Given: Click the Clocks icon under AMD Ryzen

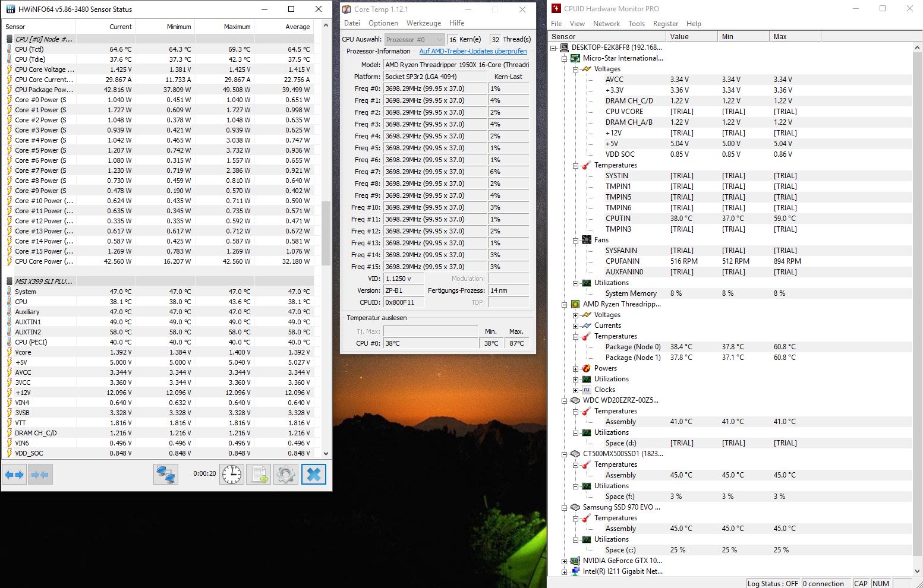Looking at the screenshot, I should coord(587,390).
